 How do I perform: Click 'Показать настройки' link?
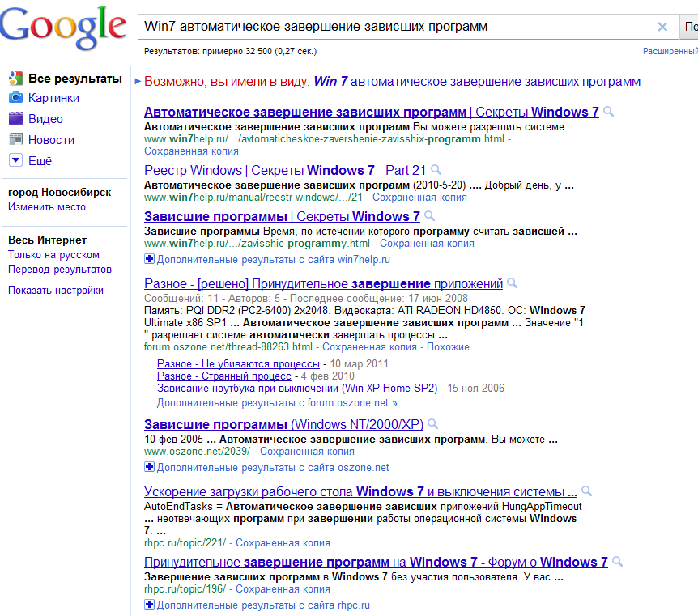(56, 291)
